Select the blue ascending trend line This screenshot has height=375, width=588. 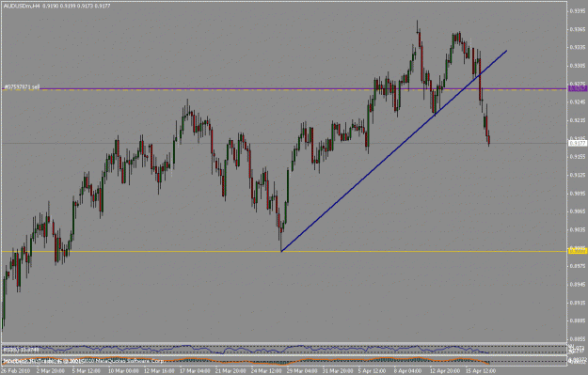[394, 151]
